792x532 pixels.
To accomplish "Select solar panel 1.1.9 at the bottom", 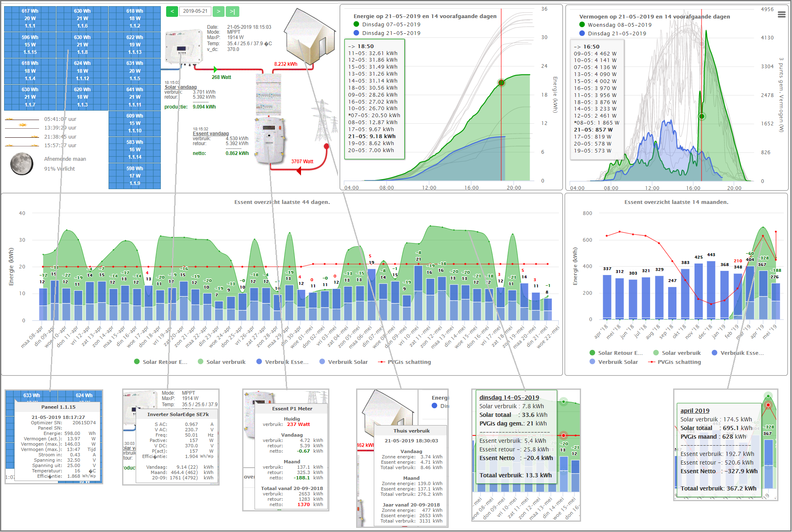I will (x=134, y=176).
